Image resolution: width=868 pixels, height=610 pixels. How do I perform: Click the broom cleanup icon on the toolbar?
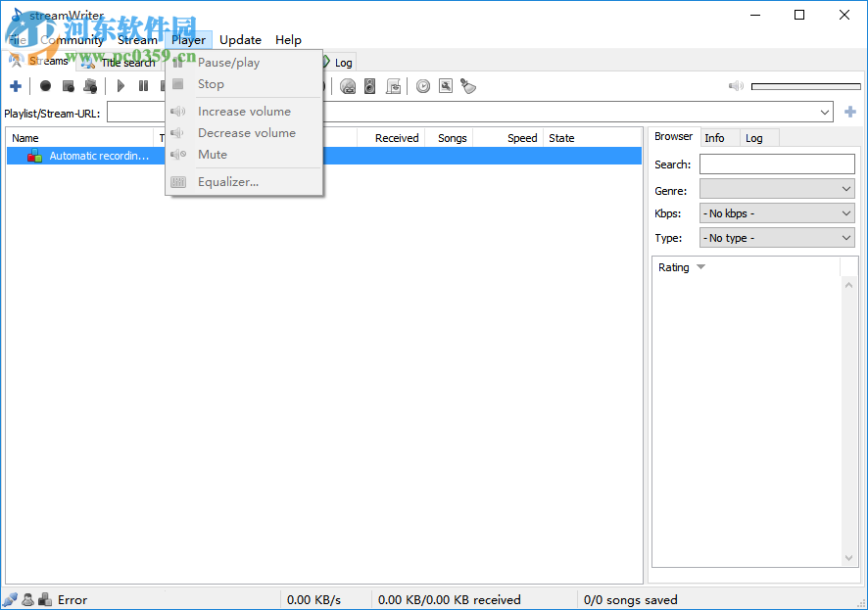[x=468, y=86]
